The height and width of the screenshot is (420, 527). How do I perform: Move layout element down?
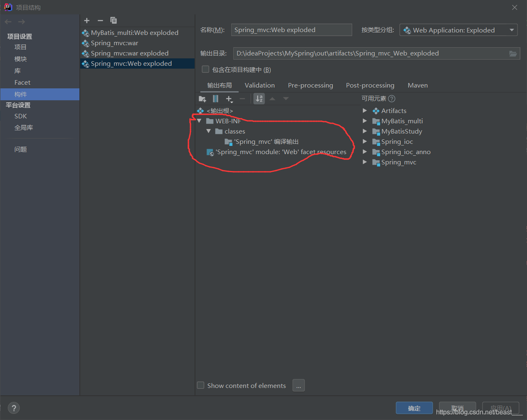coord(286,99)
